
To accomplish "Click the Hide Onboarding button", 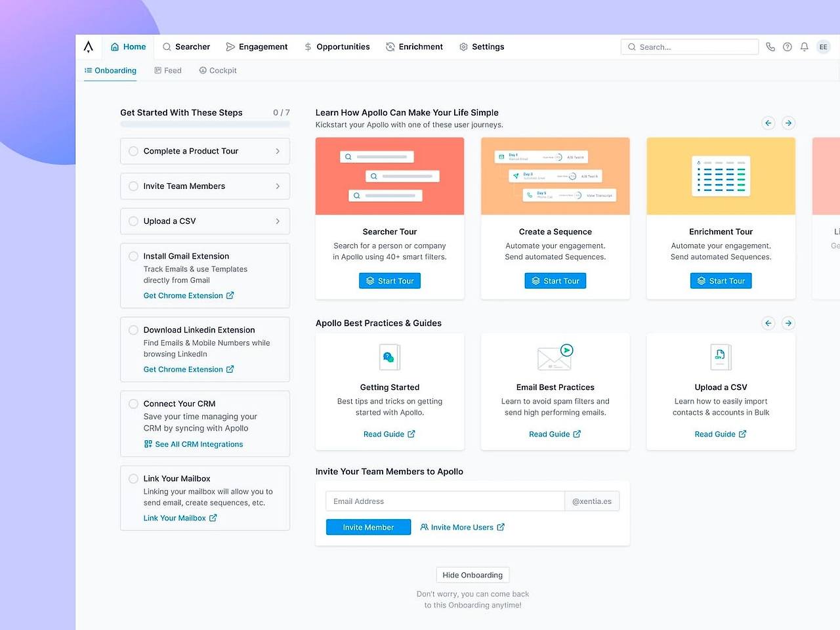I will 472,575.
